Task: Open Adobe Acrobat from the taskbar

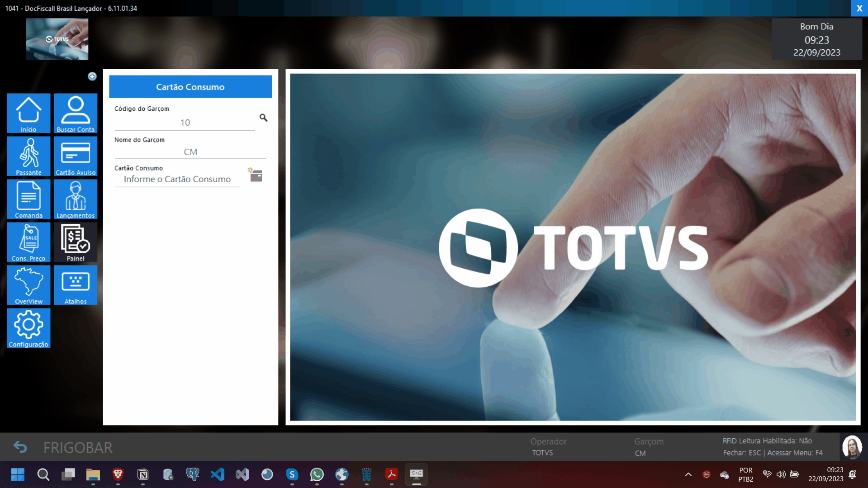Action: [392, 474]
